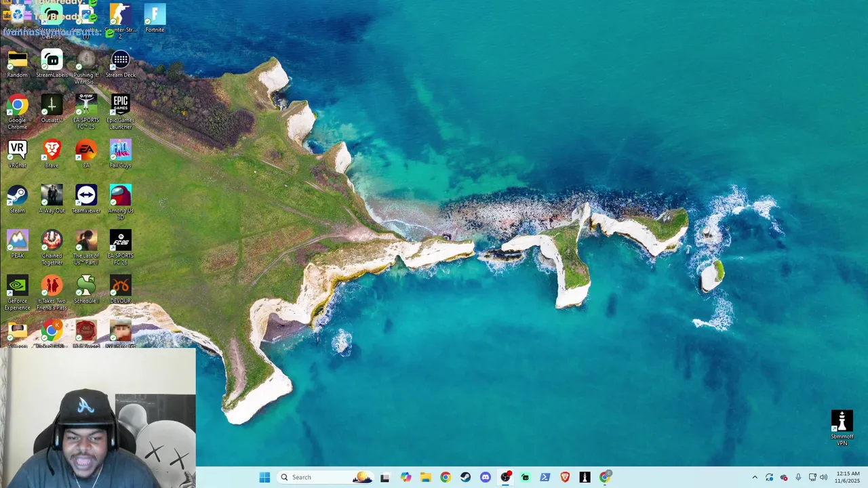Screen dimensions: 868x488
Task: Launch the Stream Deck shortcut
Action: pos(121,64)
